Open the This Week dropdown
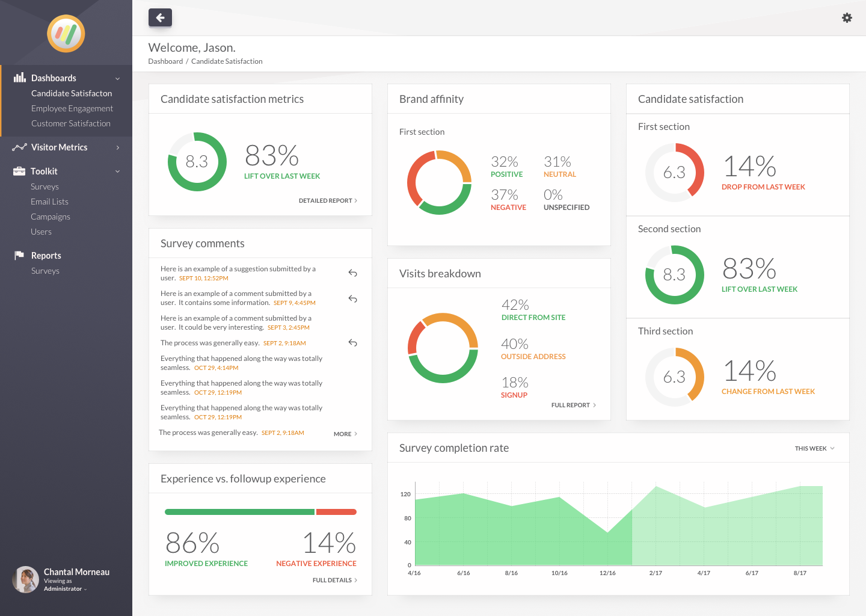Viewport: 866px width, 616px height. click(815, 448)
